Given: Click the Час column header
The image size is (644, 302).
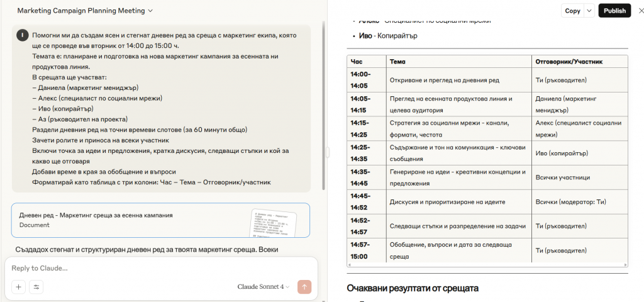Looking at the screenshot, I should coord(367,62).
